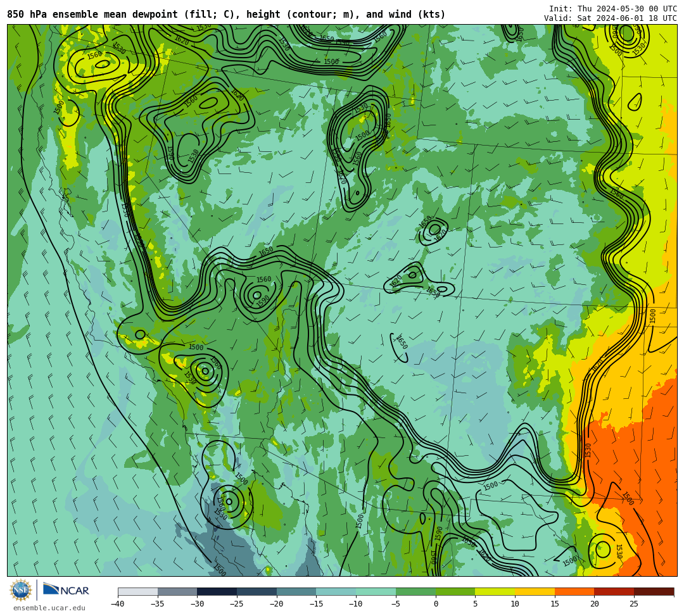Click the dark navy -30 to -25 swatch
Screen dimensions: 684x616
tap(217, 591)
